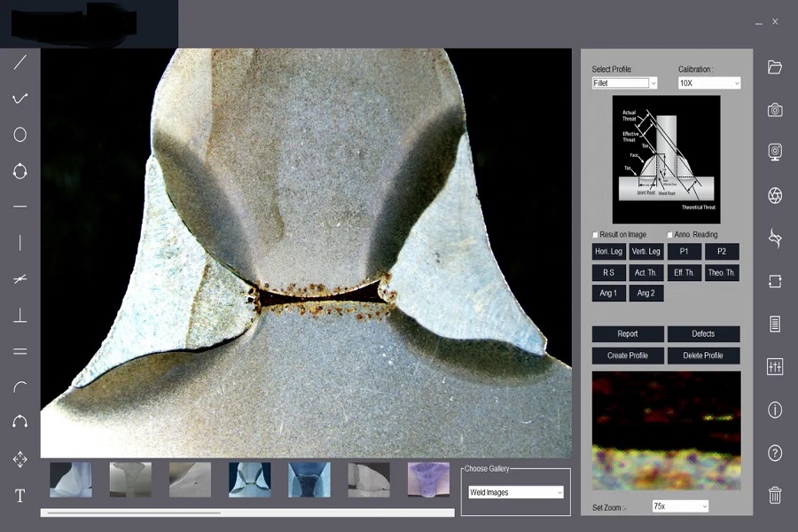Click the Report button
The width and height of the screenshot is (798, 532).
pyautogui.click(x=628, y=334)
